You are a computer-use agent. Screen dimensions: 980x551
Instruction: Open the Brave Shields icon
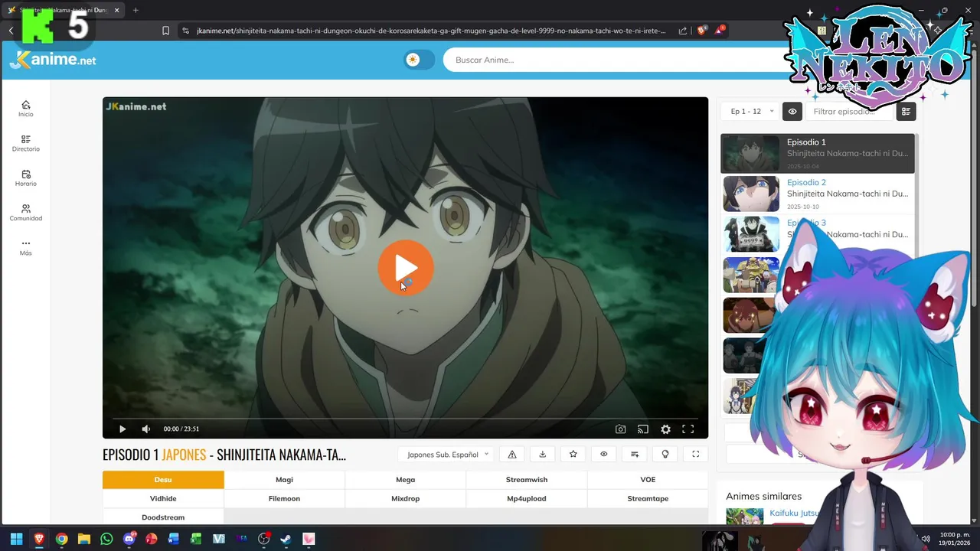(701, 31)
